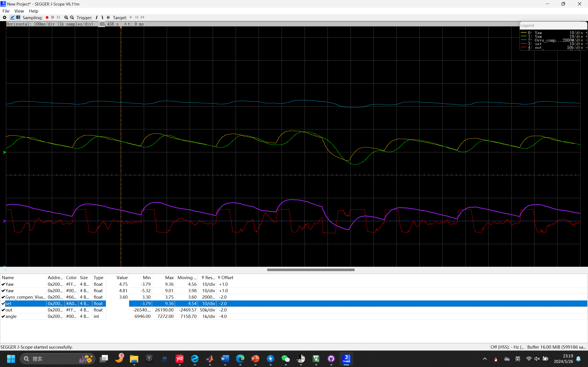Select falling edge trigger icon
588x367 pixels.
point(102,17)
